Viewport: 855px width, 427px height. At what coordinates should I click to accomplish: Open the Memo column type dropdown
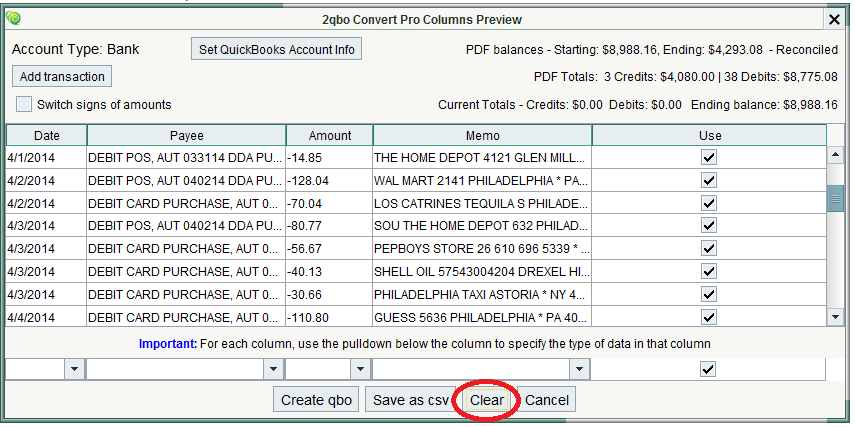pyautogui.click(x=578, y=369)
